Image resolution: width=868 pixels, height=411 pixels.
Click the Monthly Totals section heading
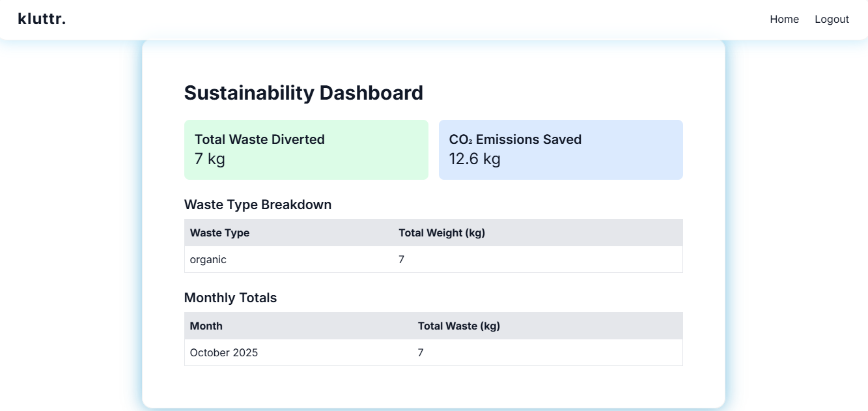click(x=231, y=298)
